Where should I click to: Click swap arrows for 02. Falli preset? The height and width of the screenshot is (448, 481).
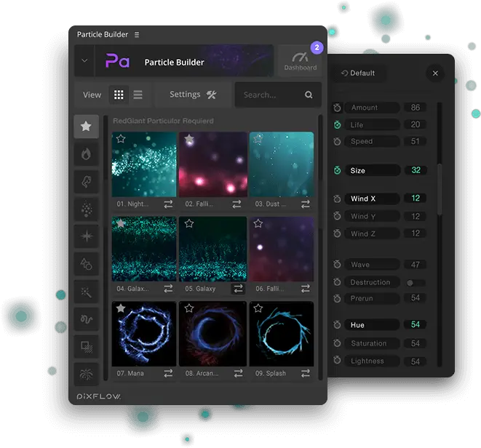click(x=236, y=204)
